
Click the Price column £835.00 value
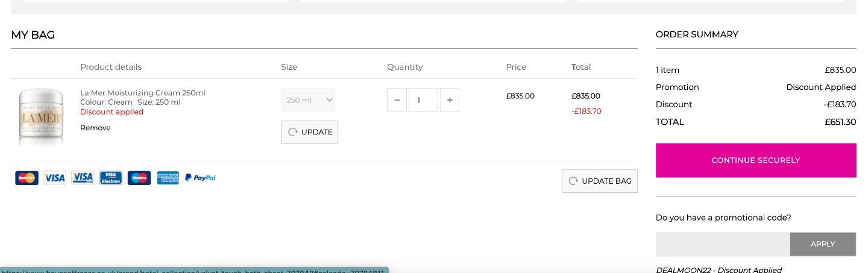pos(520,96)
